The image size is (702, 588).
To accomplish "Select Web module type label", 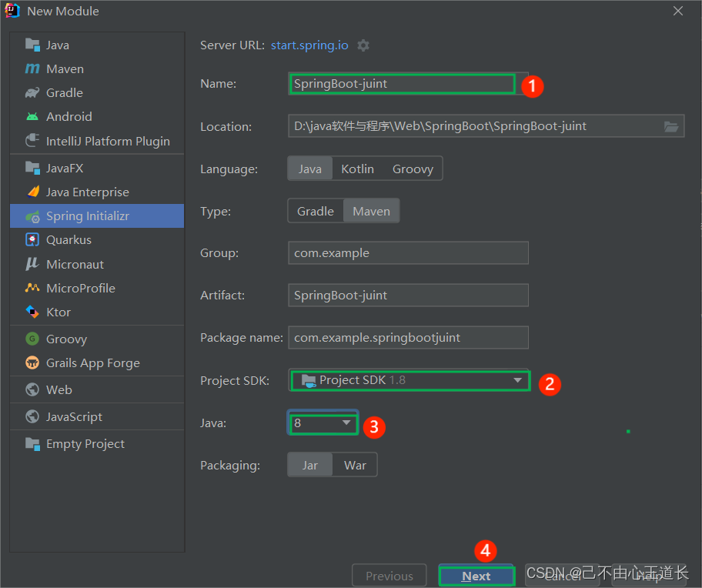I will coord(58,389).
